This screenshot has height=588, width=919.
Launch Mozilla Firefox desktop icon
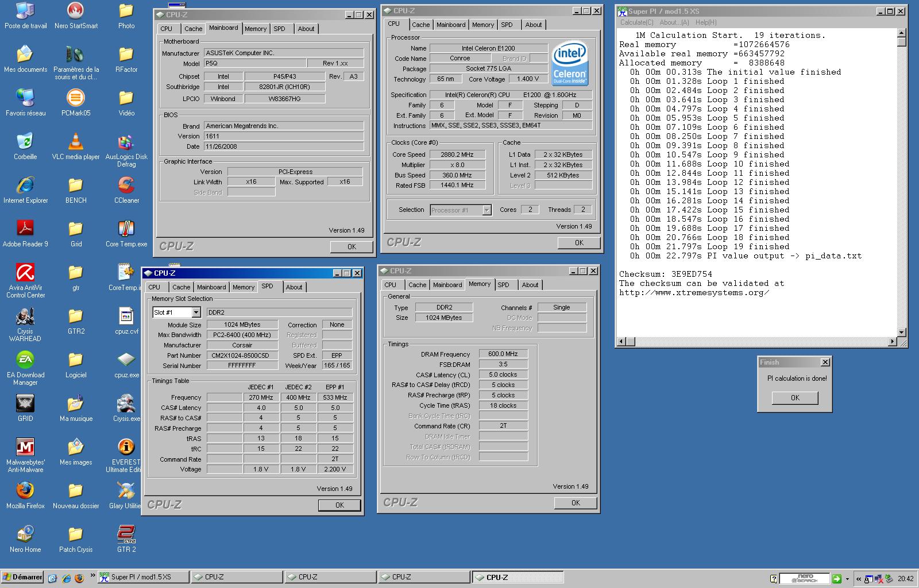click(x=25, y=496)
